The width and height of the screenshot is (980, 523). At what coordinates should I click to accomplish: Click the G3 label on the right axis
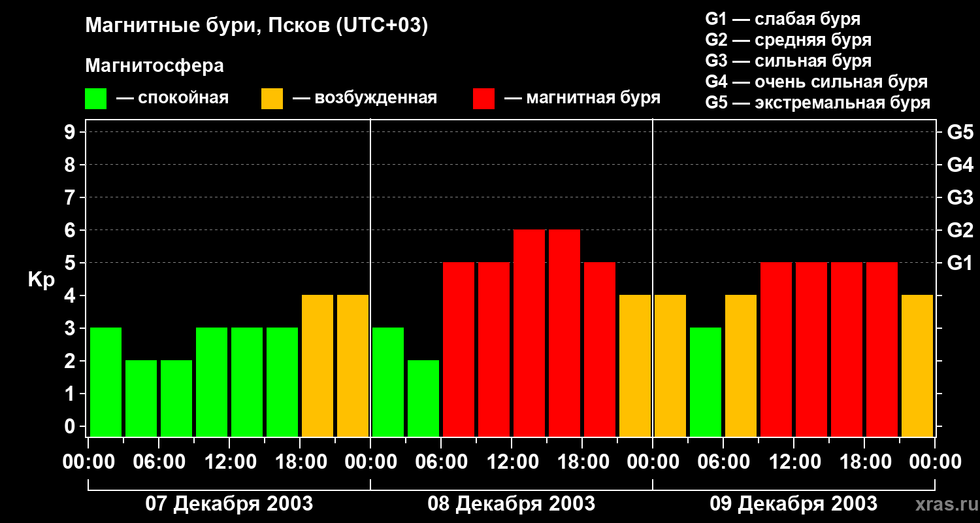[x=960, y=197]
